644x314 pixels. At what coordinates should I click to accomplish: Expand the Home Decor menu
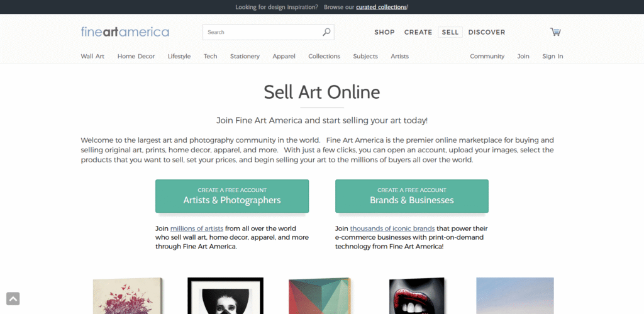(136, 56)
